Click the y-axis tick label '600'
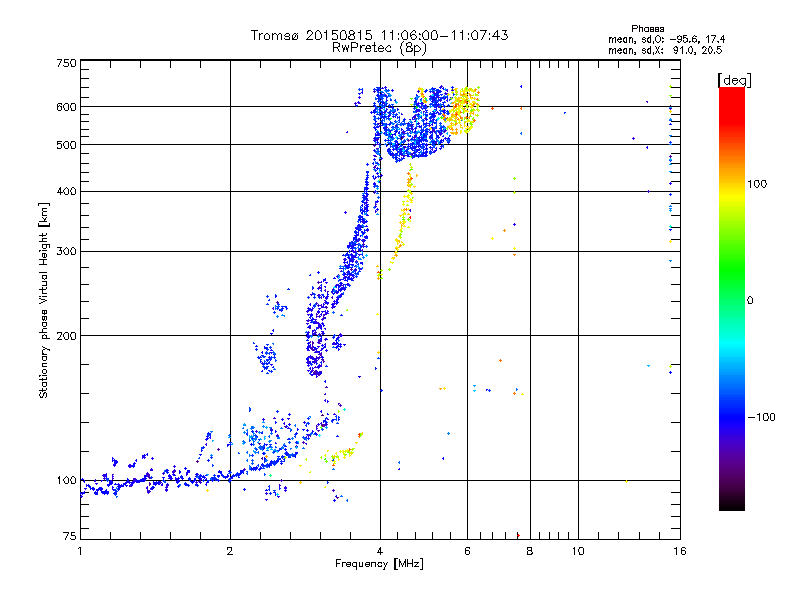Viewport: 800px width, 600px height. click(x=66, y=107)
